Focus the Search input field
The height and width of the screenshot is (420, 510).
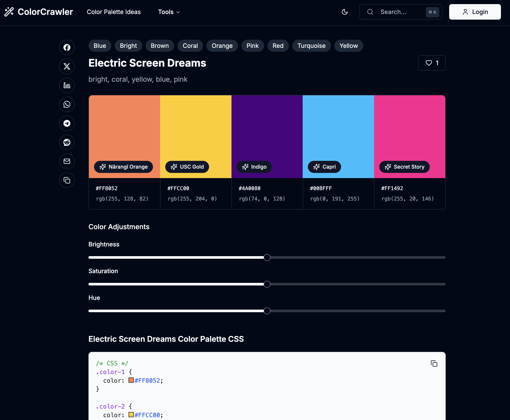[x=401, y=12]
